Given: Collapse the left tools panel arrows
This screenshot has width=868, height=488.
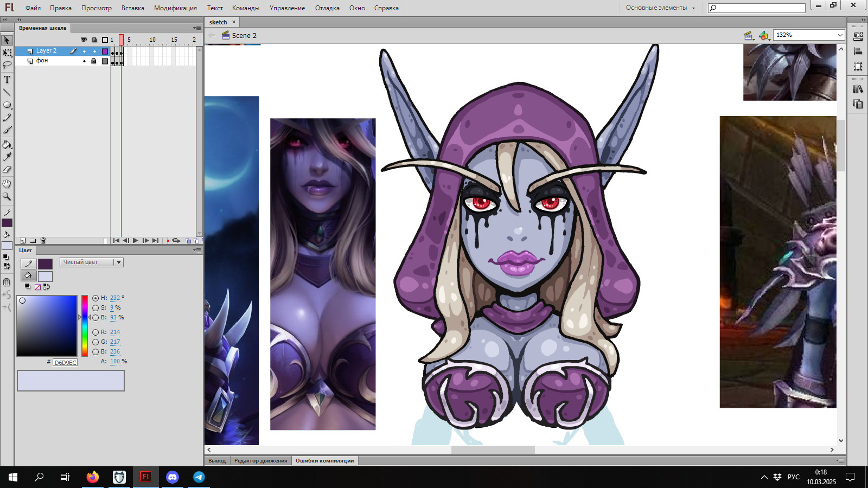Looking at the screenshot, I should (x=5, y=20).
